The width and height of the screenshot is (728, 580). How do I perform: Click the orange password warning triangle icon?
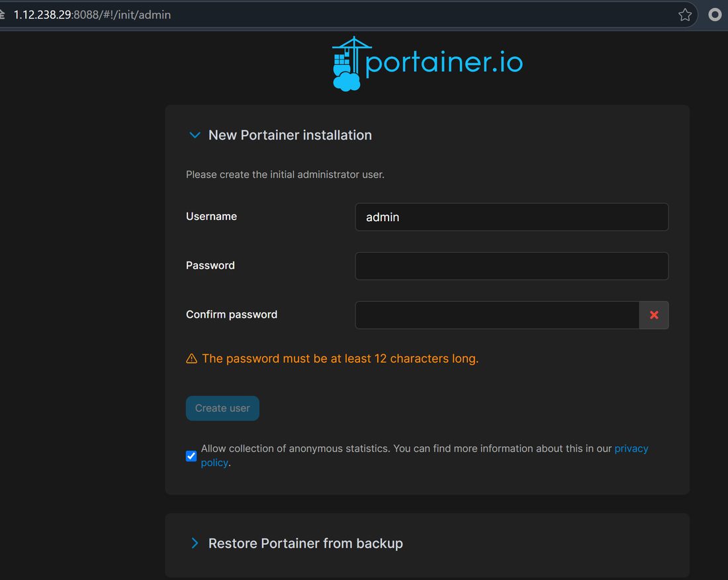click(x=191, y=358)
